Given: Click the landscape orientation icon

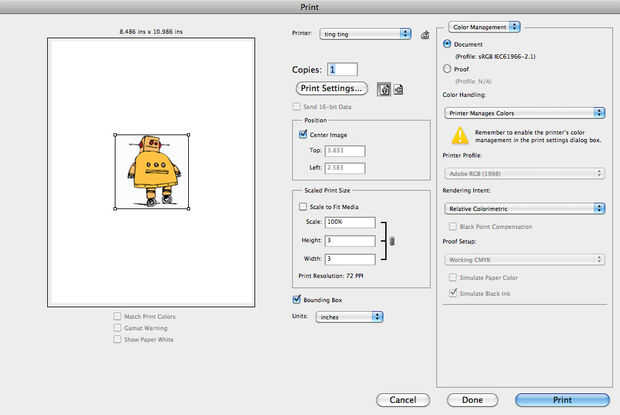Looking at the screenshot, I should click(x=399, y=90).
